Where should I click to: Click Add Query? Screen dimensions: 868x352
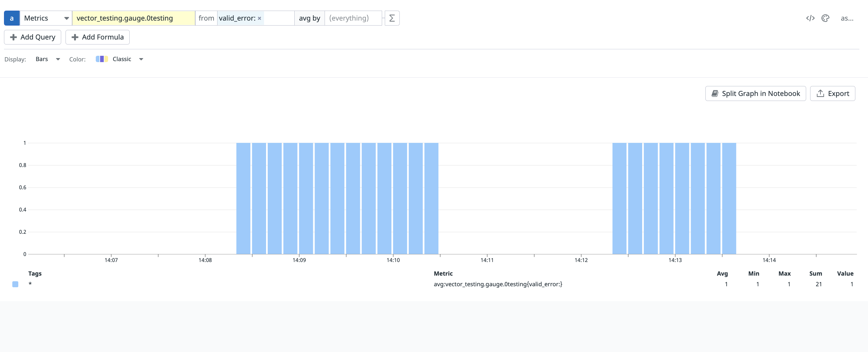[x=32, y=37]
